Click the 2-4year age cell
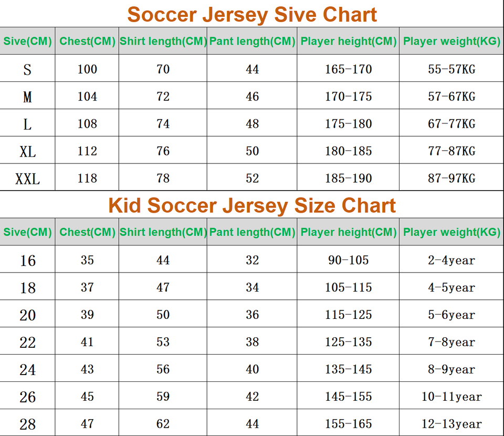Image resolution: width=504 pixels, height=436 pixels. point(451,261)
